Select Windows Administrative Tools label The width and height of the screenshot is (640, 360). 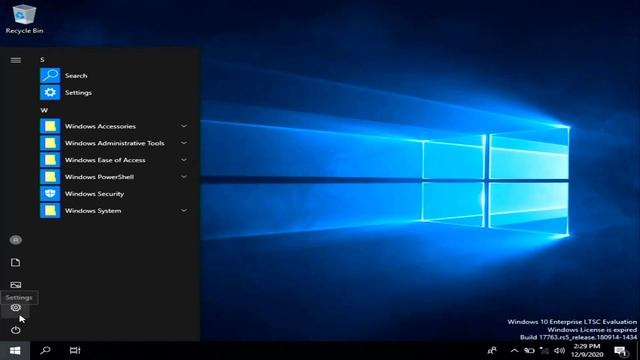[115, 143]
